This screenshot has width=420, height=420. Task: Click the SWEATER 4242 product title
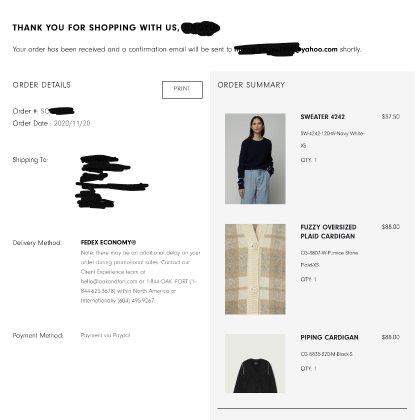pos(322,117)
